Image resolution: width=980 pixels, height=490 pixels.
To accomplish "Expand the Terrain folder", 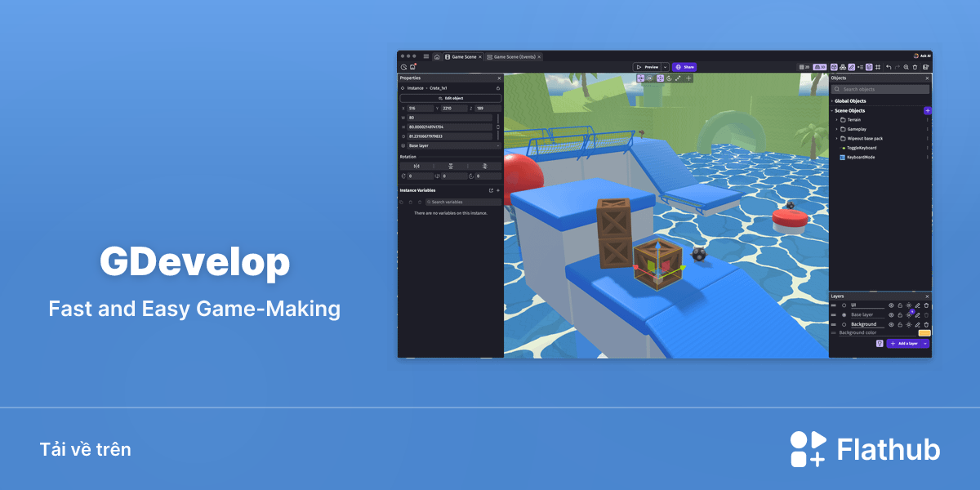I will [x=836, y=120].
